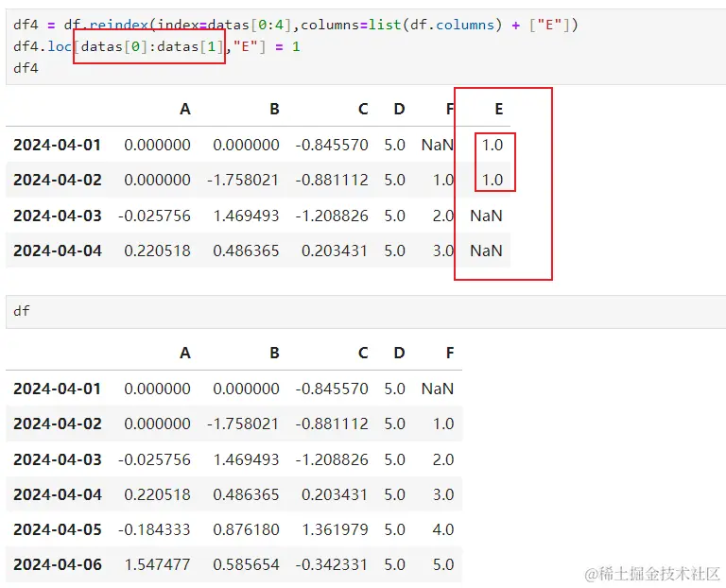This screenshot has width=726, height=588.
Task: Select column header C in df output
Action: (363, 354)
